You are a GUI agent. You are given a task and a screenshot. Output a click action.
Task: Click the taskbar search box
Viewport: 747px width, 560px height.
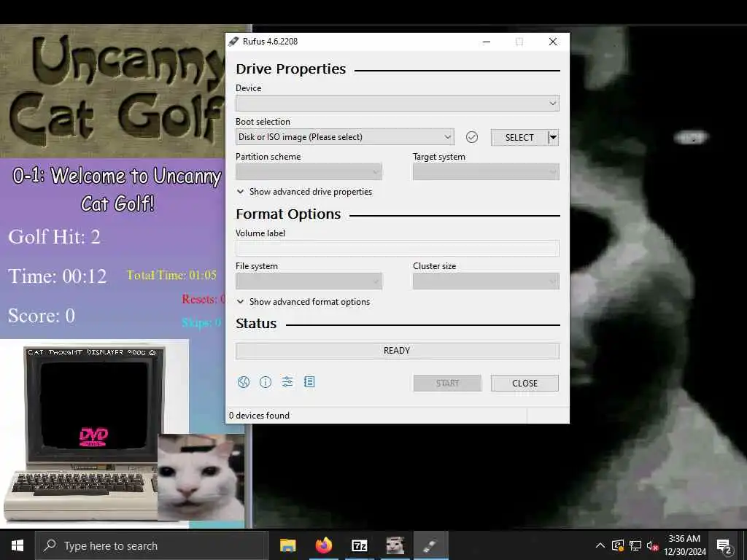(x=152, y=545)
